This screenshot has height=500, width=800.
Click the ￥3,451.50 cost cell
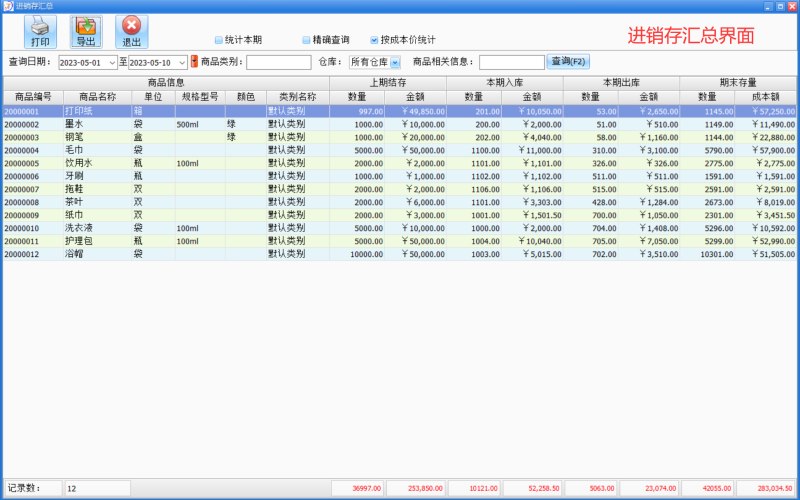pos(765,215)
